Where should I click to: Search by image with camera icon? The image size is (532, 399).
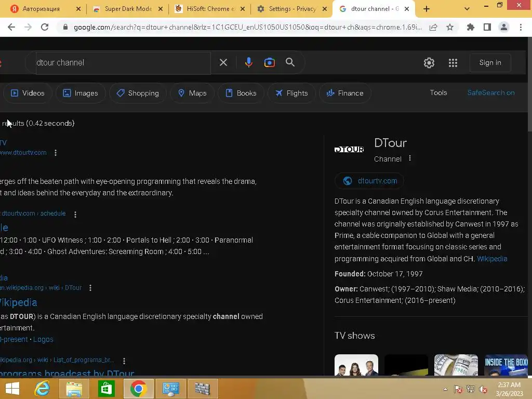270,62
